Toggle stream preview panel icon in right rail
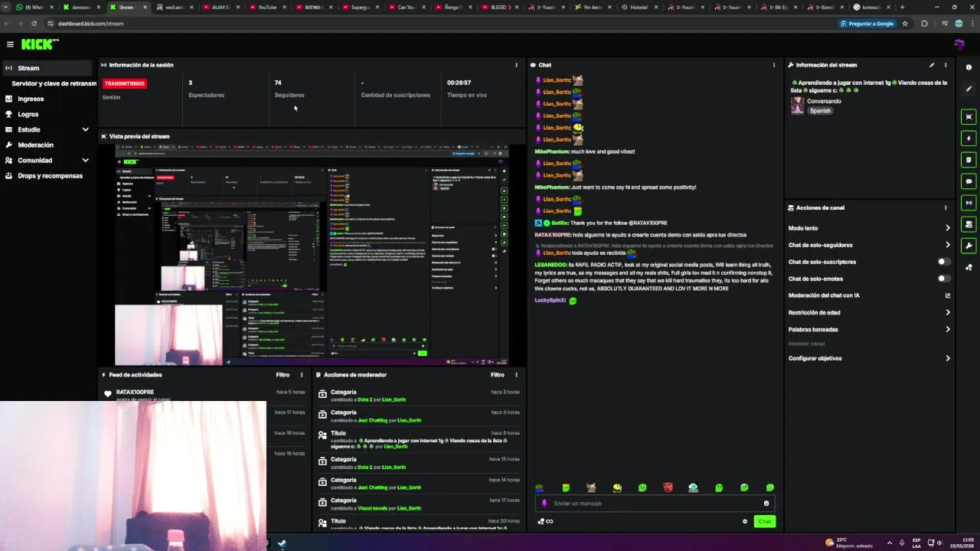 tap(969, 117)
